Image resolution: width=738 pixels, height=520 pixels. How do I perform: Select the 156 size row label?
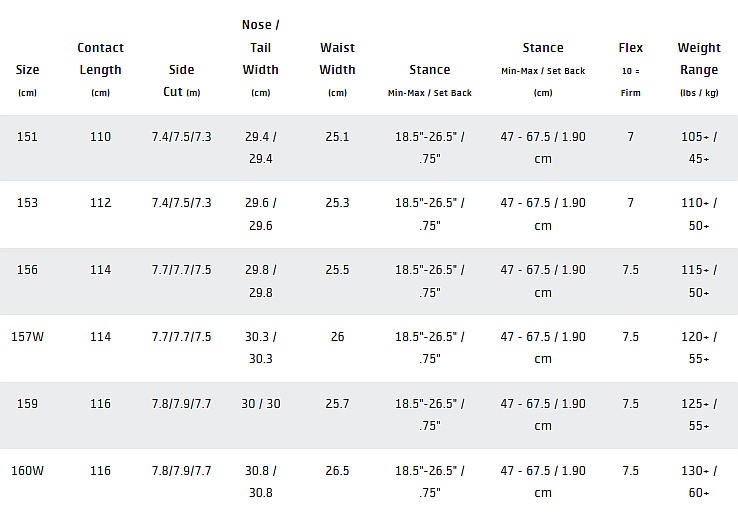click(27, 270)
